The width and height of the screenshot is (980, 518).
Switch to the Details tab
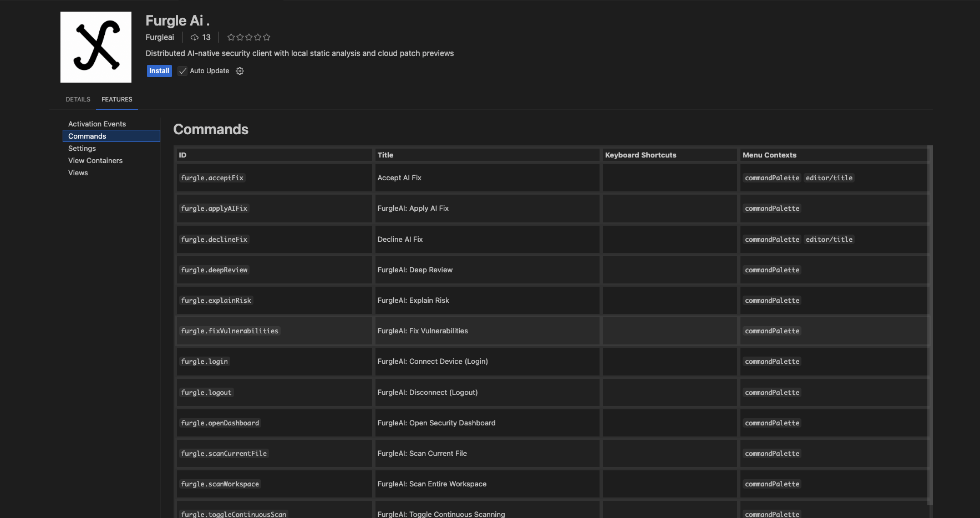tap(78, 99)
